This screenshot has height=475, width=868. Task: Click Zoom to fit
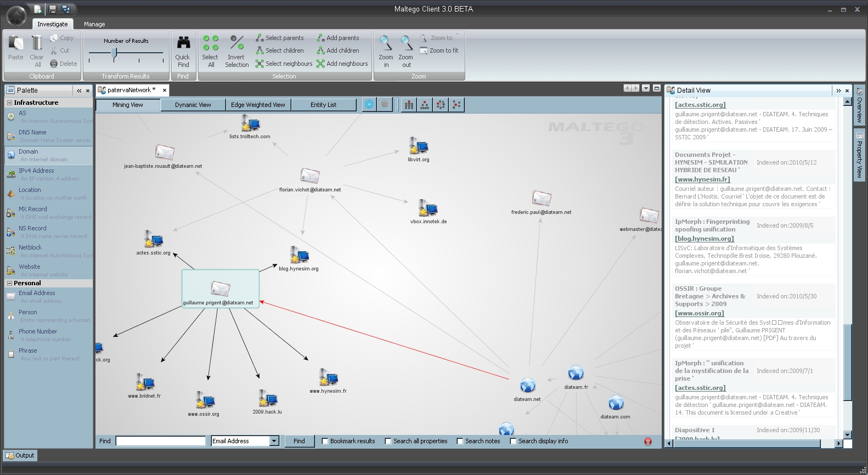(439, 50)
